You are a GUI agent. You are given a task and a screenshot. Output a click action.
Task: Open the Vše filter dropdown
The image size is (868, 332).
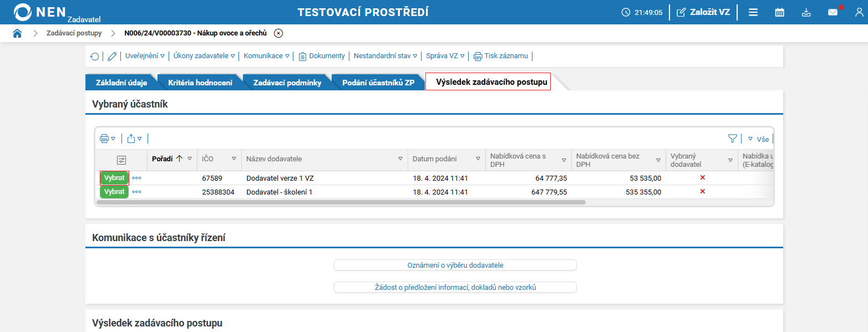coord(758,139)
